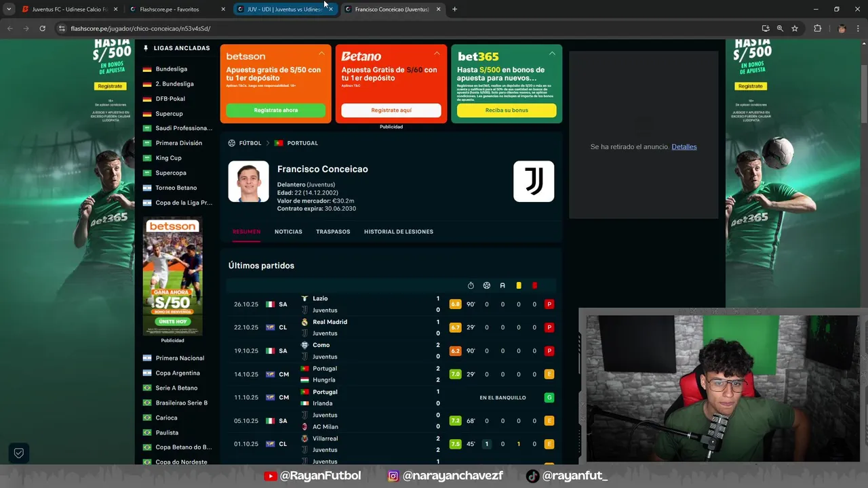The width and height of the screenshot is (868, 488).
Task: Open the Bundesliga league in sidebar
Action: [x=172, y=69]
